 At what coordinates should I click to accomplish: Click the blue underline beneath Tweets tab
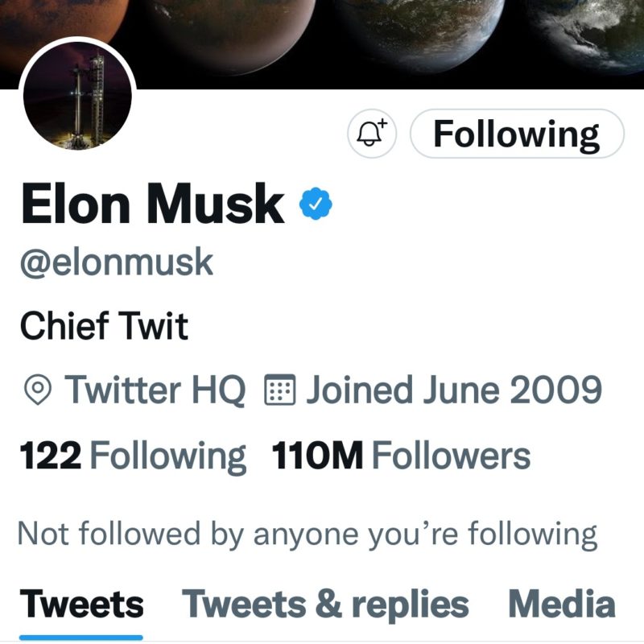(x=81, y=638)
